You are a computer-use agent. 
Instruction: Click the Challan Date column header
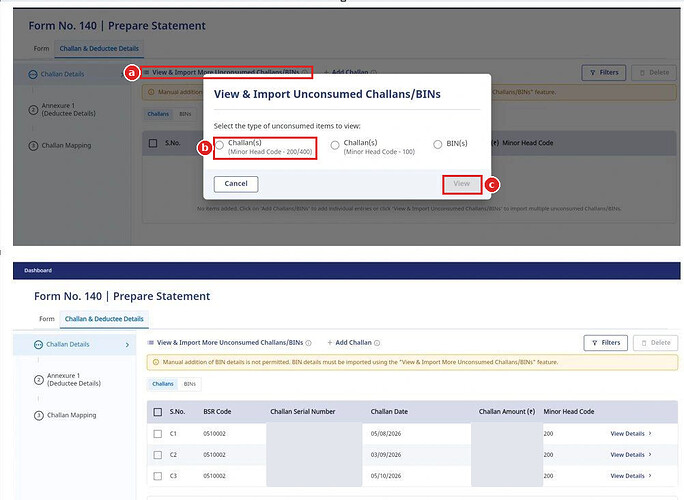click(x=389, y=411)
